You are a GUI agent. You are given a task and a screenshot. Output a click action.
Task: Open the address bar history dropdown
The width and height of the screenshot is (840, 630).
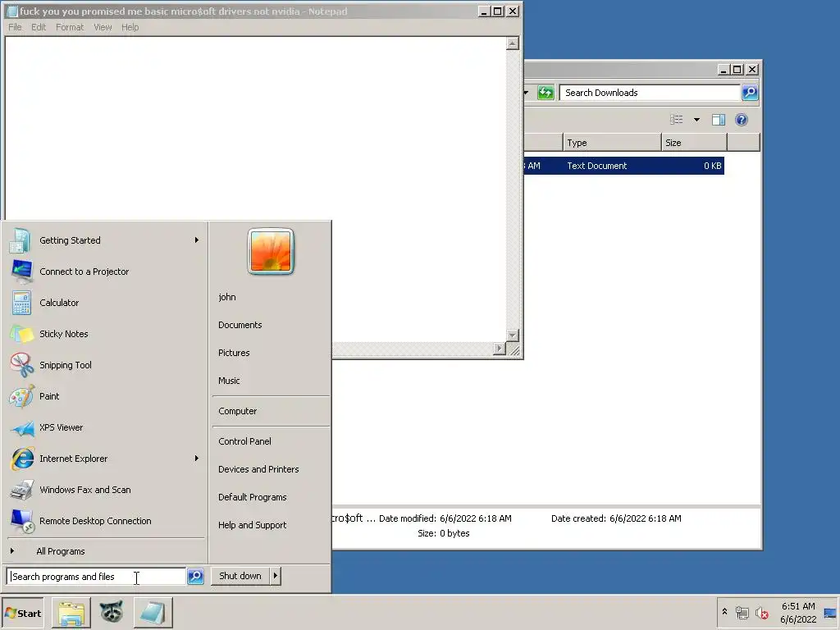[527, 93]
